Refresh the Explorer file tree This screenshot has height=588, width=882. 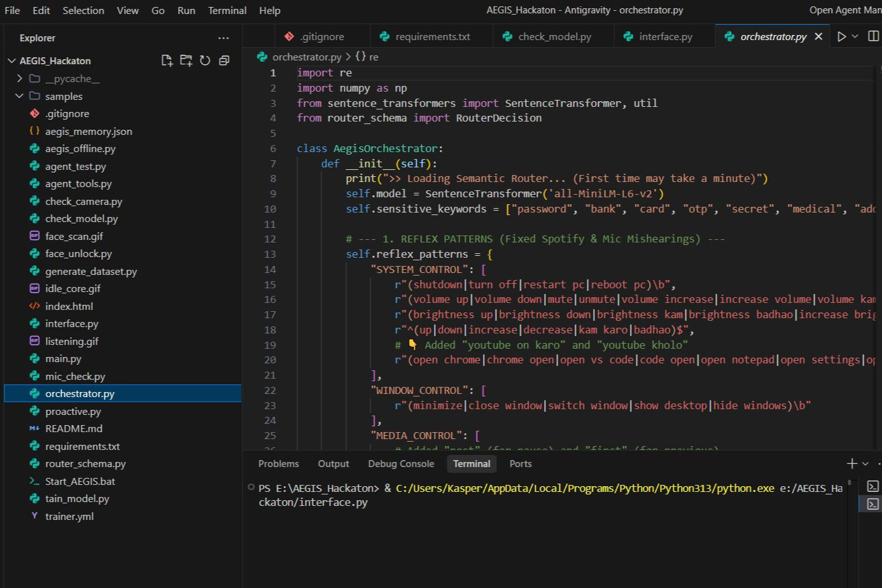coord(205,60)
